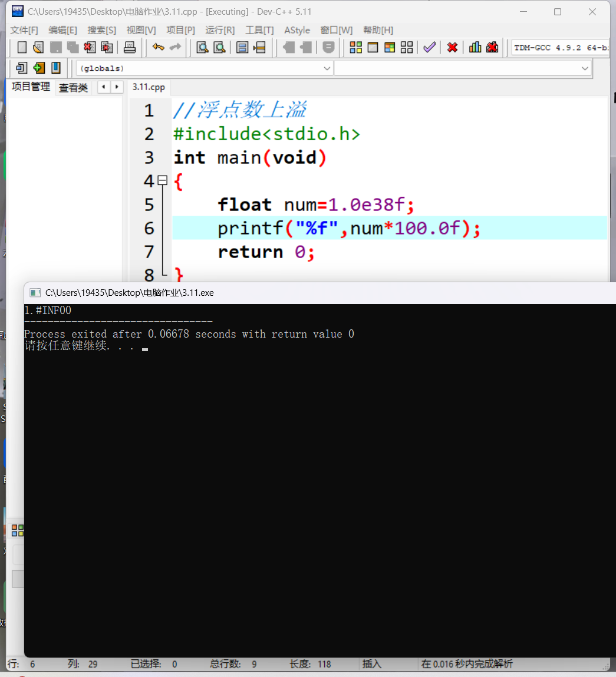Open the empty member function dropdown
This screenshot has height=677, width=616.
coord(462,68)
